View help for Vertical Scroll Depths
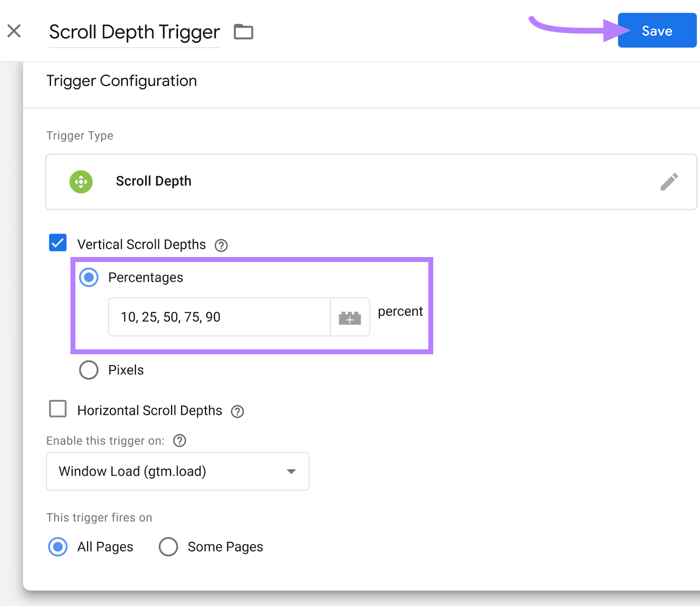Viewport: 700px width, 606px height. point(221,245)
